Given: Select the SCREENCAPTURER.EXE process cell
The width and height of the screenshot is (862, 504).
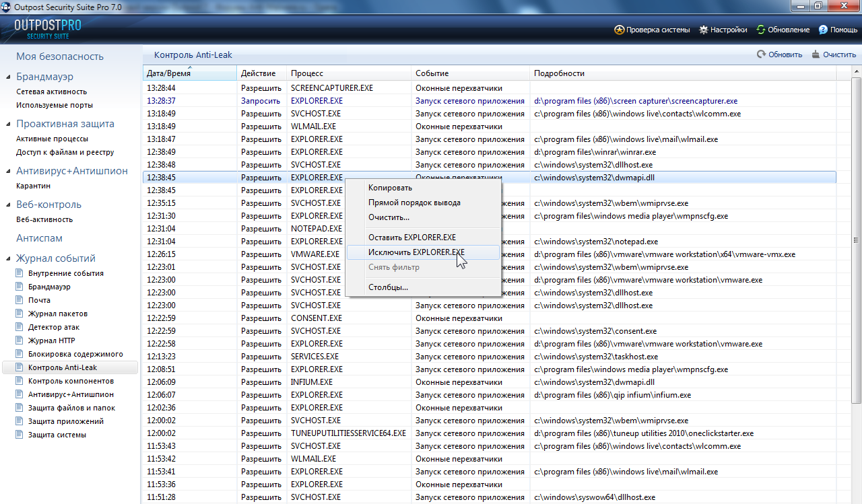Looking at the screenshot, I should click(332, 88).
